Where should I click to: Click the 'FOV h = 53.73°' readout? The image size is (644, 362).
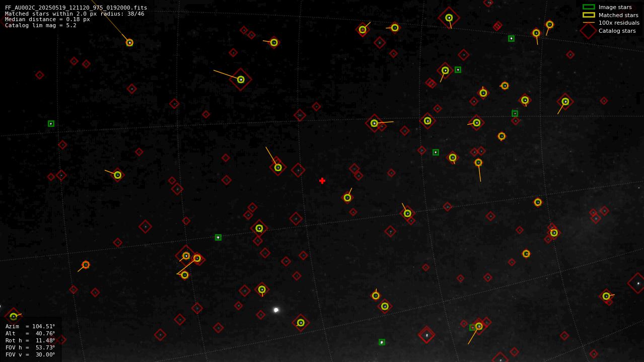point(30,347)
